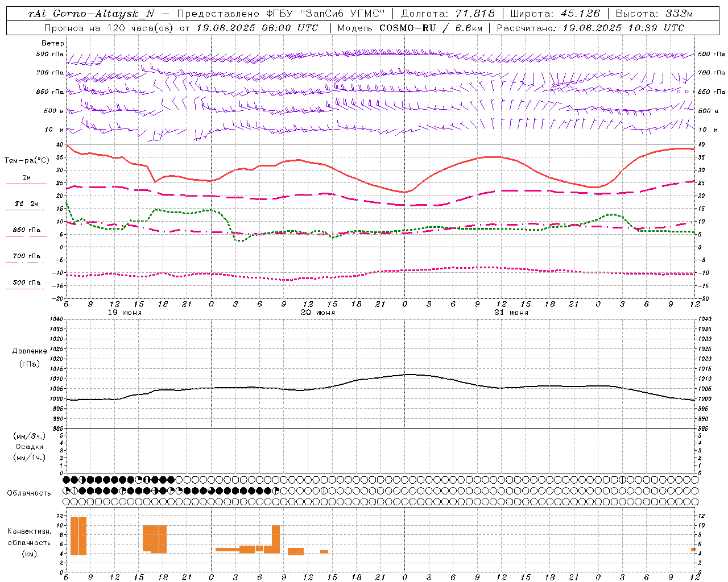Image resolution: width=728 pixels, height=582 pixels.
Task: Click the 20 июня date label
Action: point(317,313)
